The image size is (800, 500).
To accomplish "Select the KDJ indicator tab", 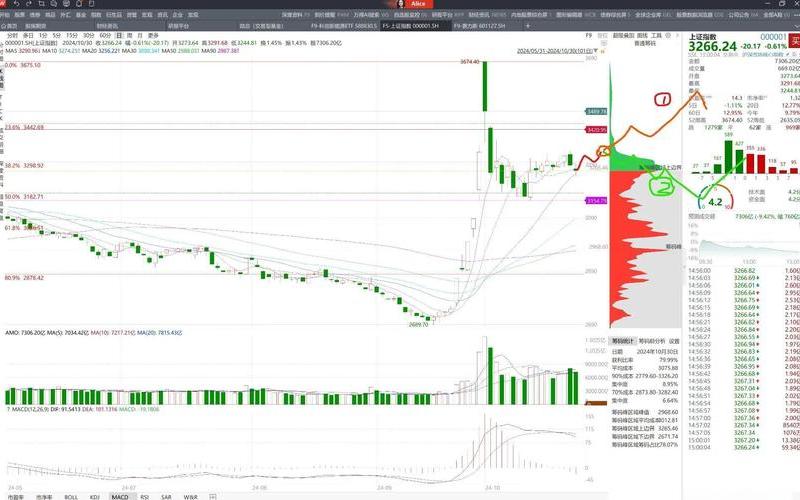I will 94,496.
